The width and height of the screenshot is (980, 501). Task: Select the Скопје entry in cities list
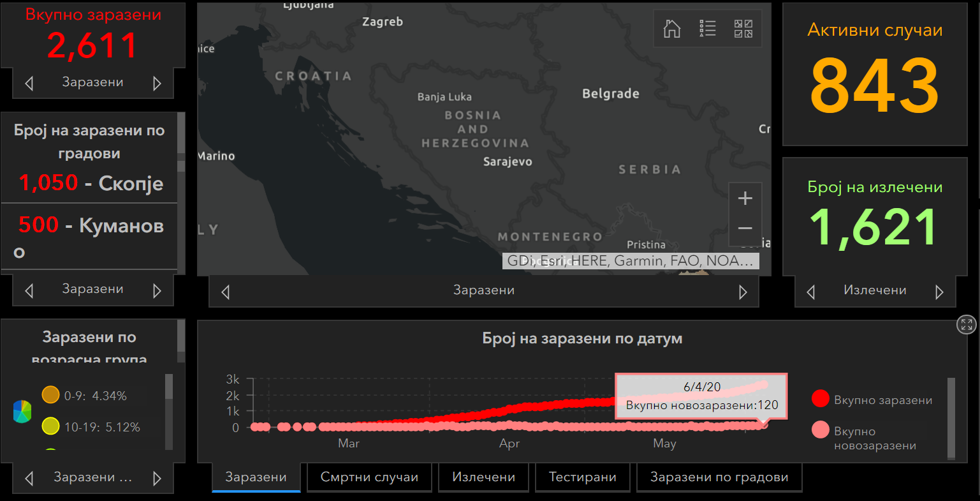[91, 183]
